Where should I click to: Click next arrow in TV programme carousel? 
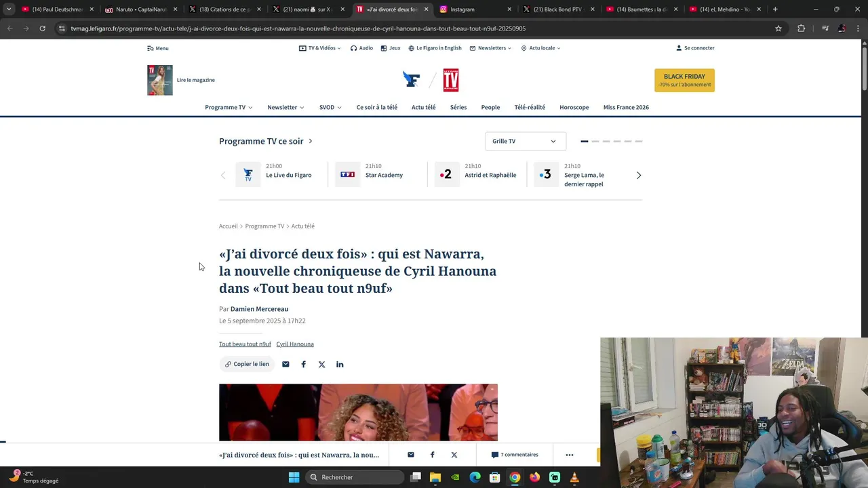pos(638,176)
